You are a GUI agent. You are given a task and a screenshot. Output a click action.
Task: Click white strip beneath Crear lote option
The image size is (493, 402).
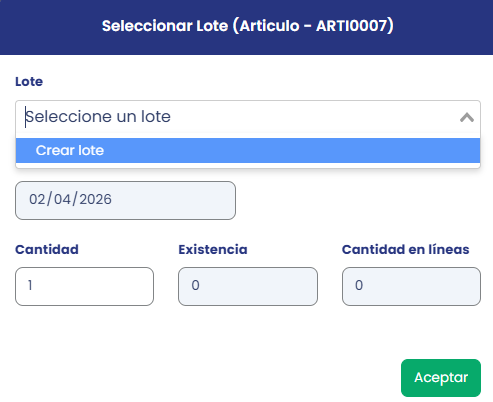(248, 165)
